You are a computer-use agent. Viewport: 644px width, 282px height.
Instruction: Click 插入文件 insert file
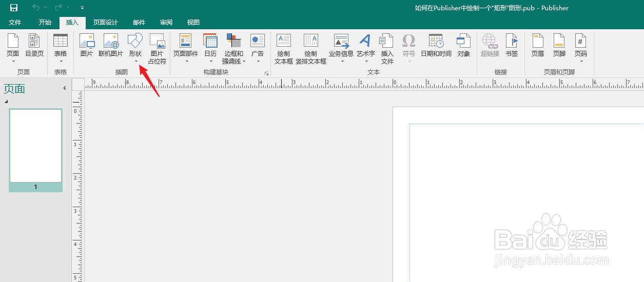pyautogui.click(x=387, y=49)
